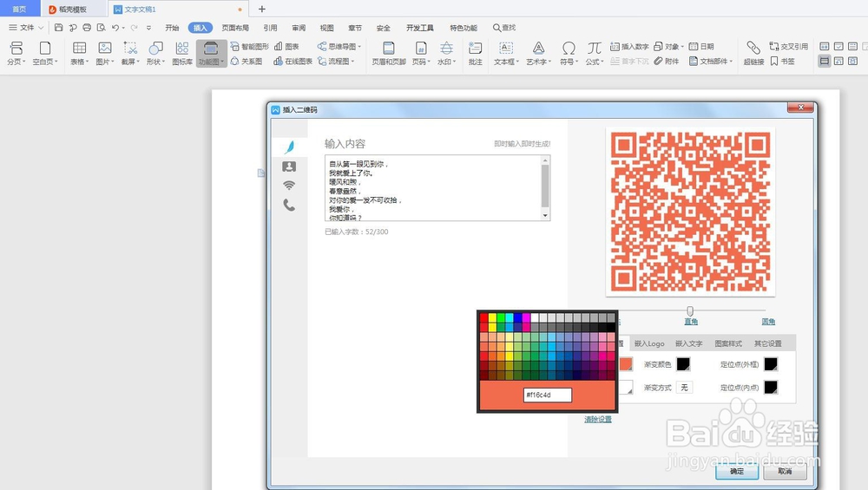Click the 空白页 blank page icon
Screen dimensions: 868x490
(45, 53)
